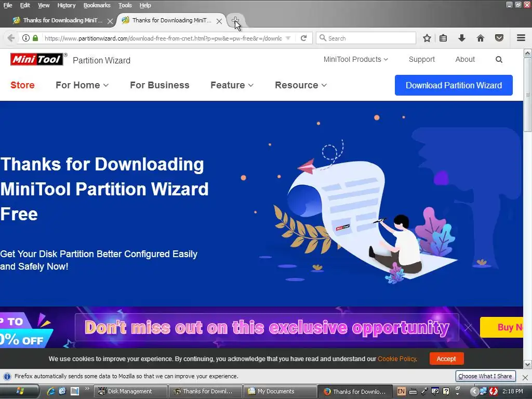Open a new tab with the plus button
532x399 pixels.
tap(235, 21)
